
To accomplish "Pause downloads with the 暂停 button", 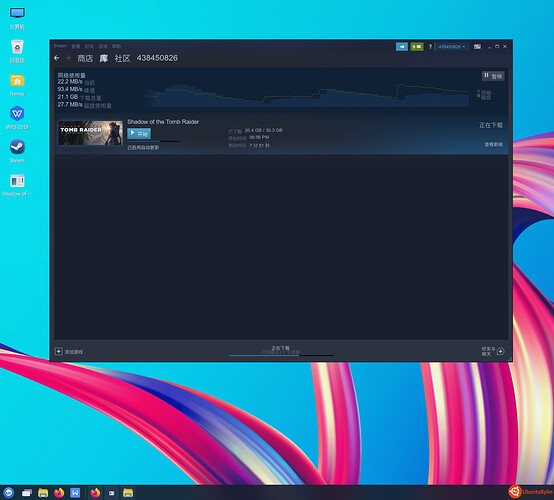I will (493, 76).
